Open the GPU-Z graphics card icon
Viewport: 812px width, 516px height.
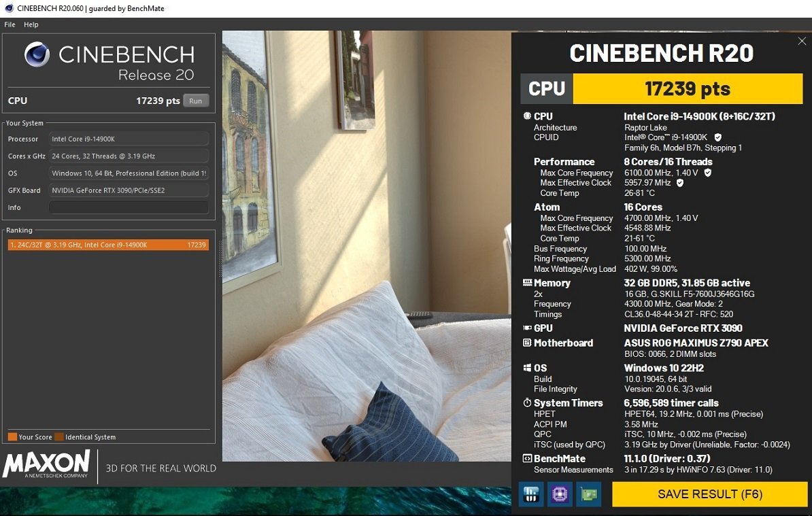click(589, 494)
